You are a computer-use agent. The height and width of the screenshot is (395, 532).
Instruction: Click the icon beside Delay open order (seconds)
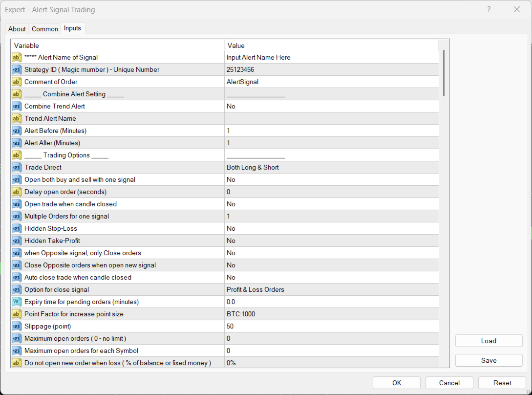pos(16,192)
